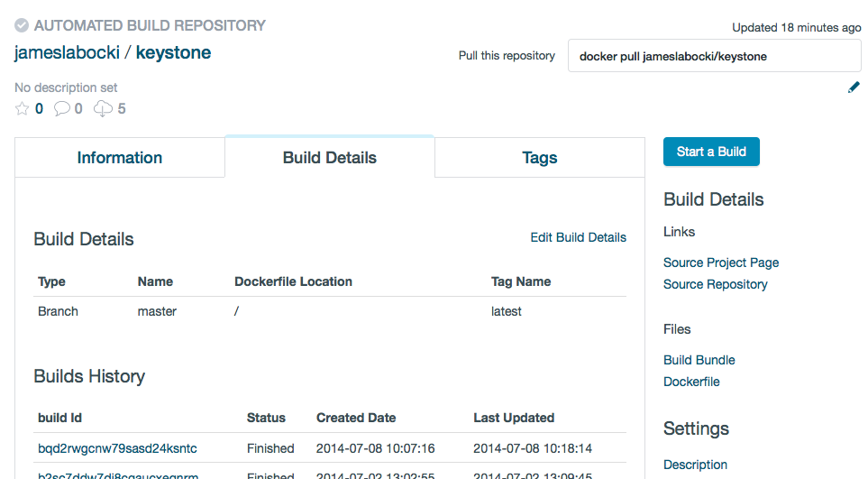Click the star icon to star repository

[23, 109]
